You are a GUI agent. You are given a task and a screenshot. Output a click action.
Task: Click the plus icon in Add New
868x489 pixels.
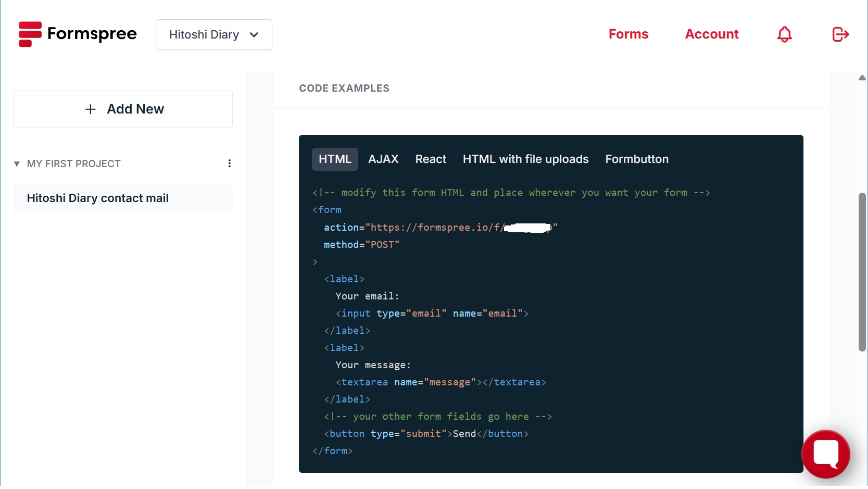[91, 109]
